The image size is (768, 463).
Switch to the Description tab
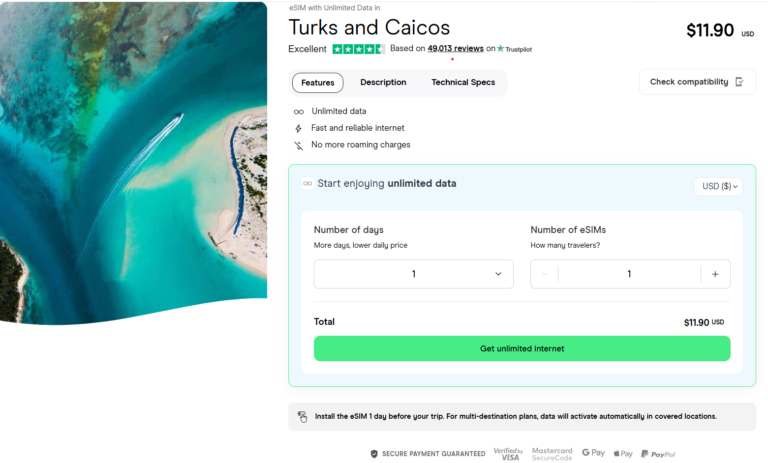click(383, 82)
